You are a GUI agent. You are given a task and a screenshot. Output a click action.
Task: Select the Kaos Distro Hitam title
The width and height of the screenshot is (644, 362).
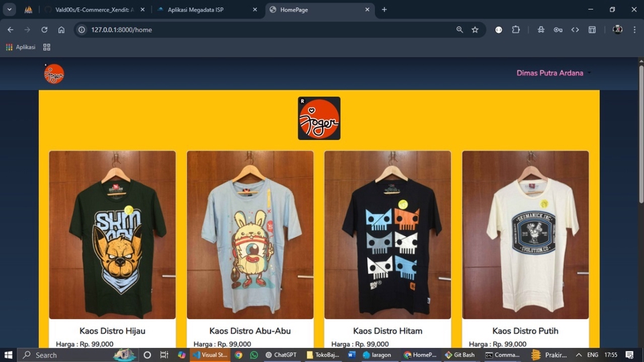coord(388,330)
